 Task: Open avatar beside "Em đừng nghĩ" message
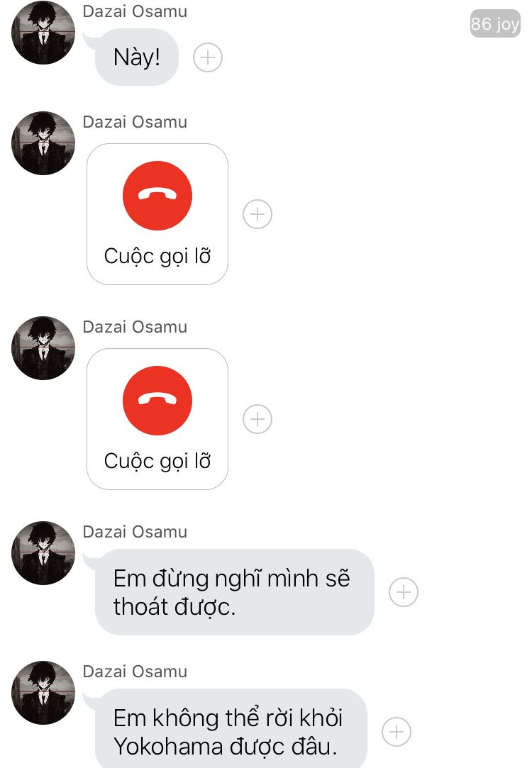pyautogui.click(x=43, y=553)
